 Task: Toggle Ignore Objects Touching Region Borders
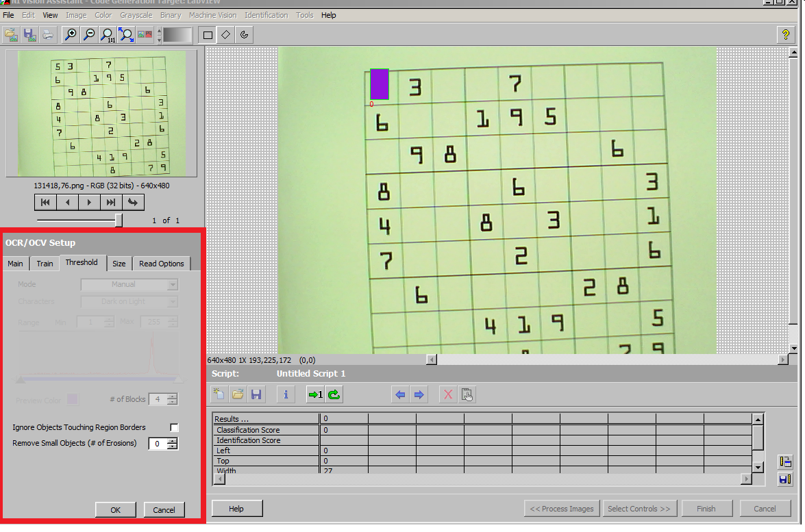pyautogui.click(x=174, y=427)
